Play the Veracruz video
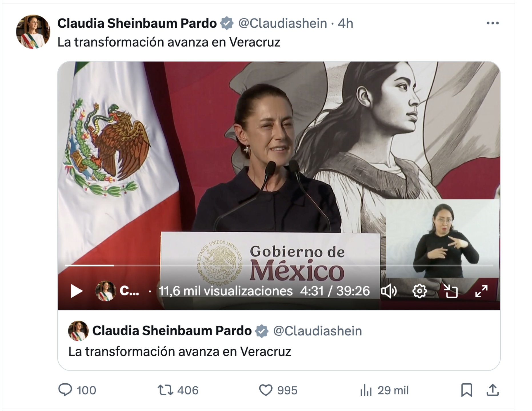 (x=77, y=291)
